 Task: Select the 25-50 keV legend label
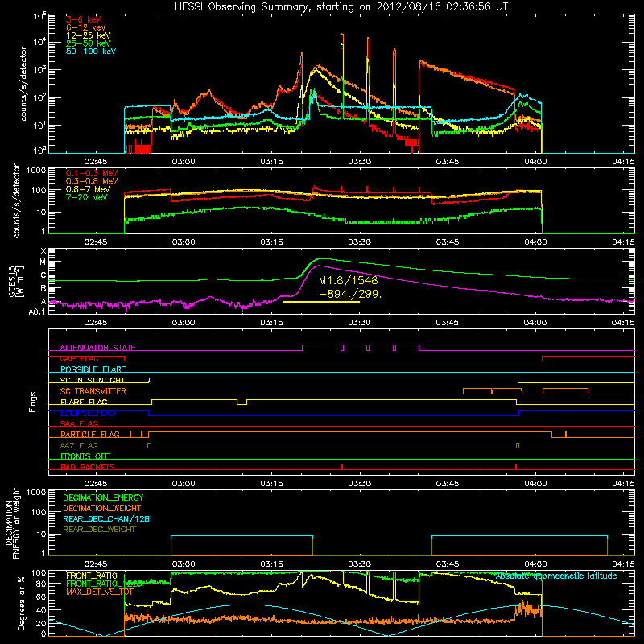coord(89,43)
